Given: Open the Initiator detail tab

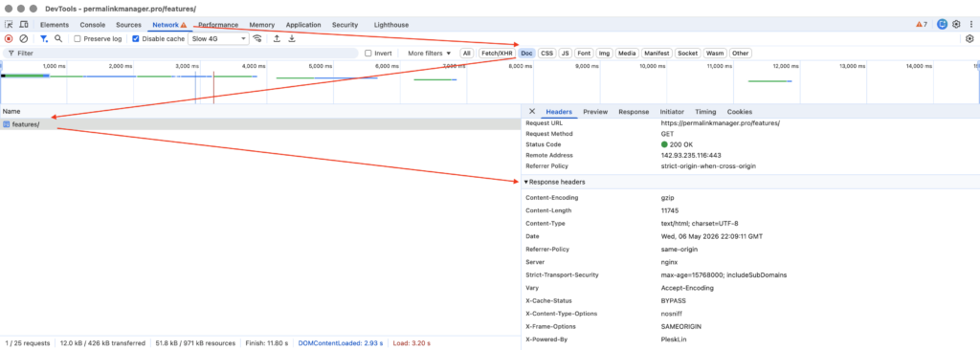Looking at the screenshot, I should [672, 112].
